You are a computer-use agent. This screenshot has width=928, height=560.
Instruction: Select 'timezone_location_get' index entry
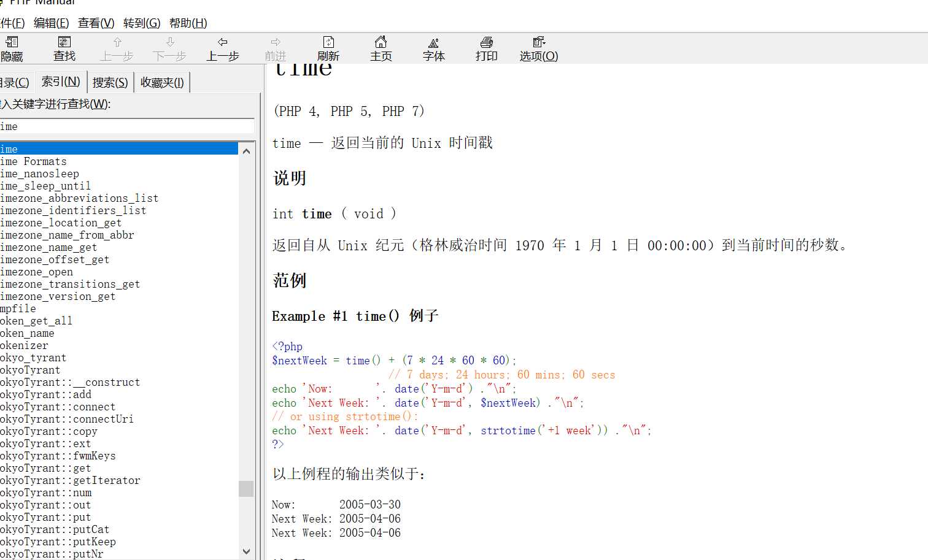point(61,223)
